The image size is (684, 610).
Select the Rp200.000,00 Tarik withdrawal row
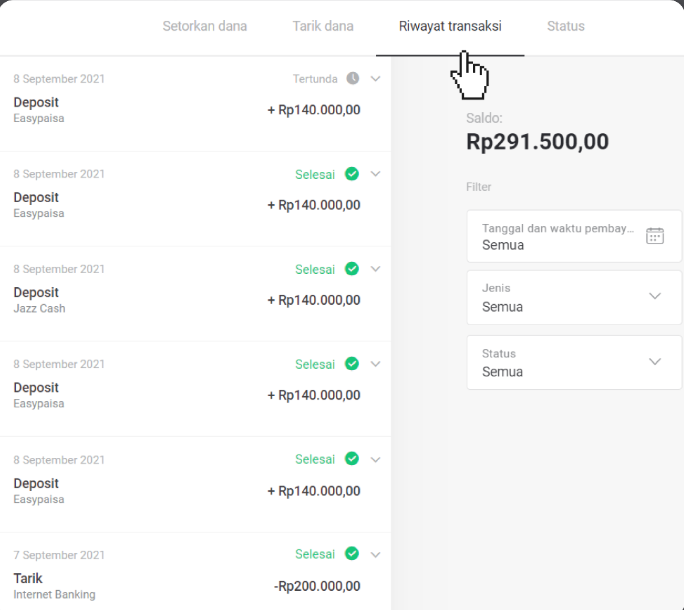click(190, 586)
